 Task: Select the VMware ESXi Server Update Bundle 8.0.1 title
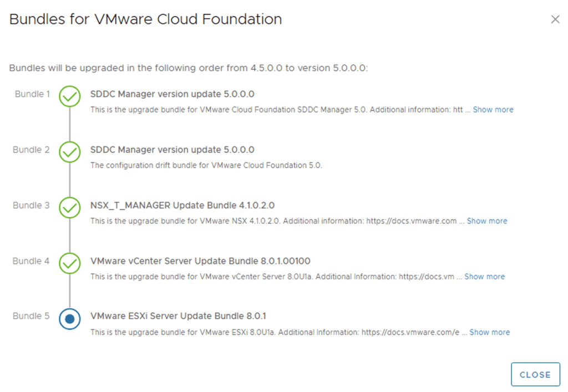178,316
